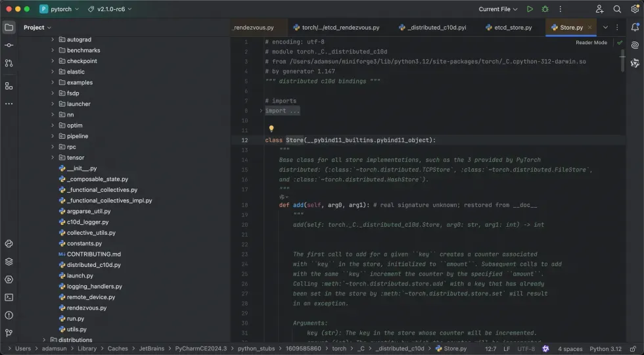
Task: Expand the elastic folder
Action: [x=53, y=72]
